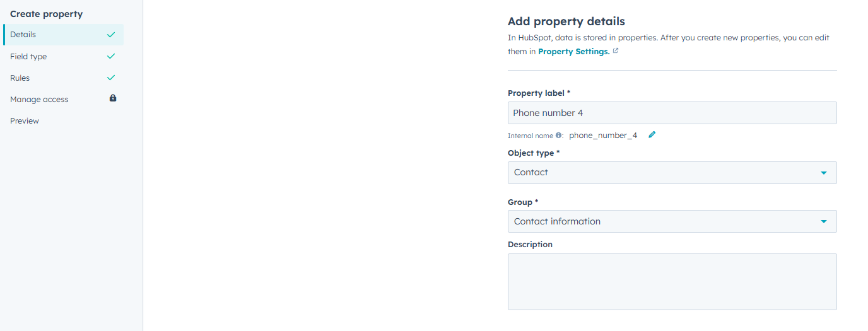Click the checkmark icon beside Rules
Image resolution: width=868 pixels, height=331 pixels.
pyautogui.click(x=111, y=78)
